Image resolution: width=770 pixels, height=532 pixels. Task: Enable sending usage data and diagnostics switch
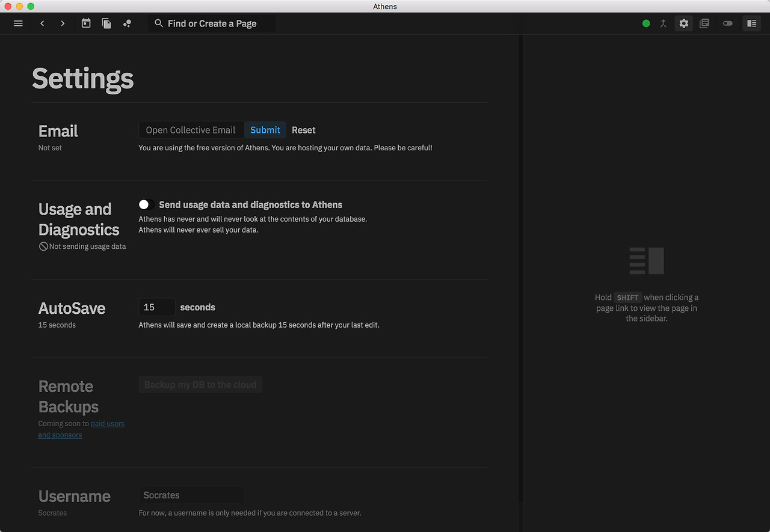point(146,204)
